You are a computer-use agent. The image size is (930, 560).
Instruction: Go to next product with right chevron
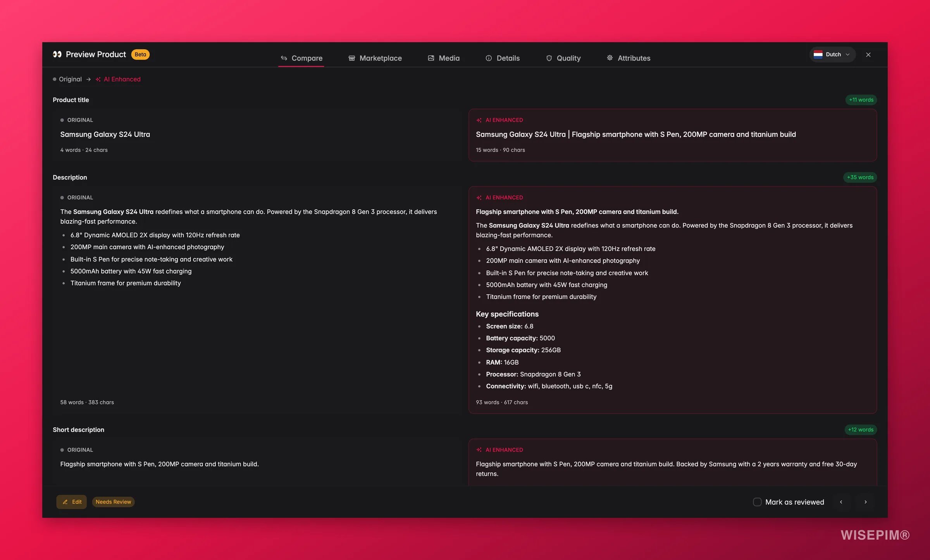(866, 502)
